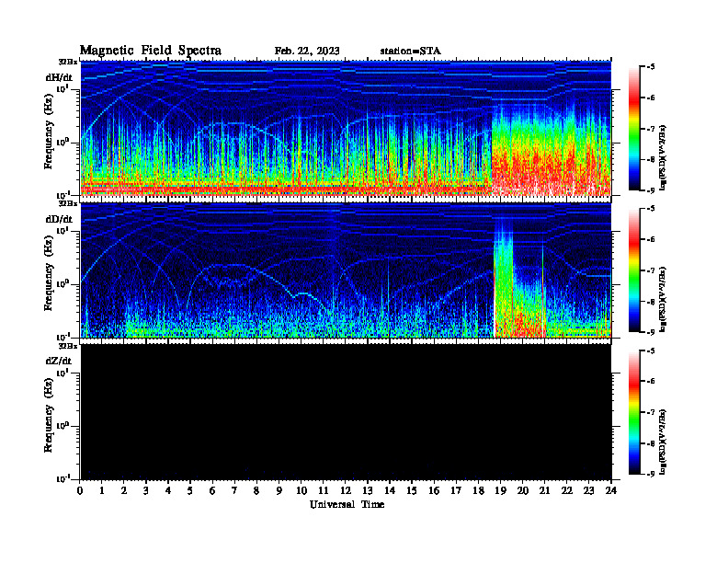Select the "dZ/dt" panel label
728x563 pixels.
(x=59, y=361)
